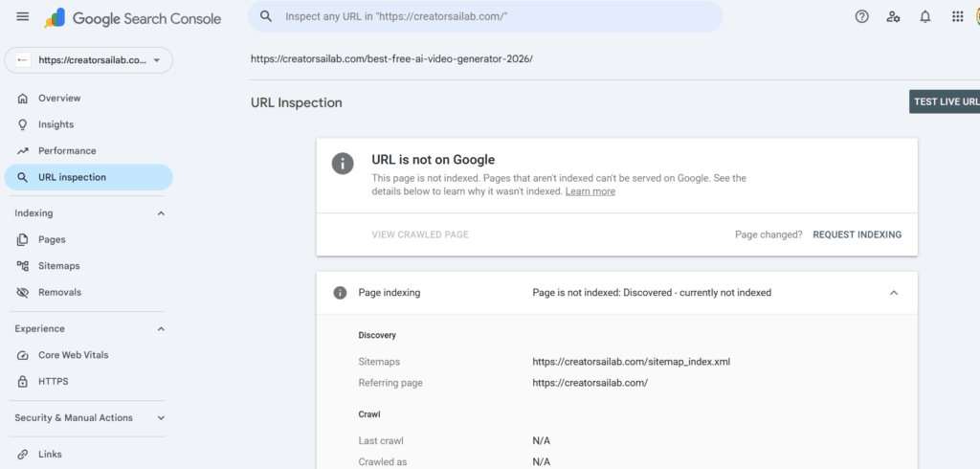Click the Overview home icon

(23, 99)
